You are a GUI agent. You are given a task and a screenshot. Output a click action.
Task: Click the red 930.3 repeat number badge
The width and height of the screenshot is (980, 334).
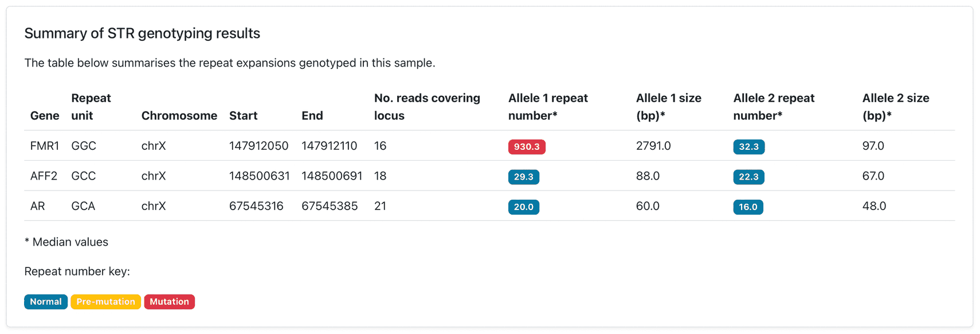[526, 147]
